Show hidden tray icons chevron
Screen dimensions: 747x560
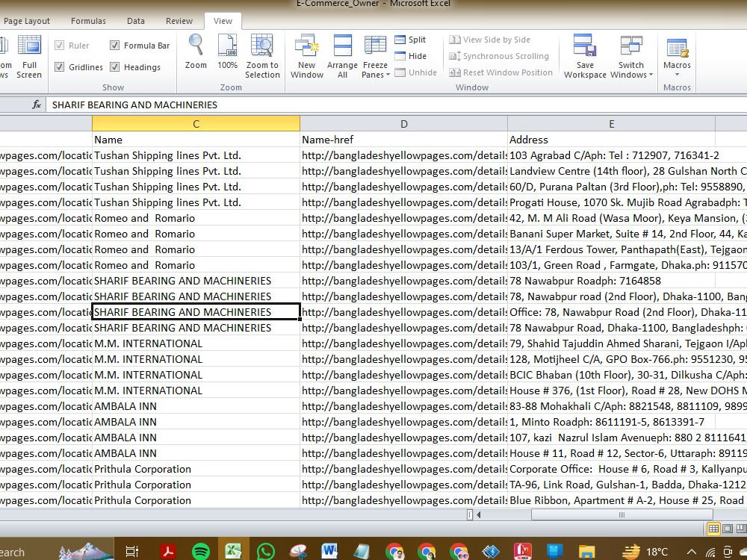[x=691, y=552]
